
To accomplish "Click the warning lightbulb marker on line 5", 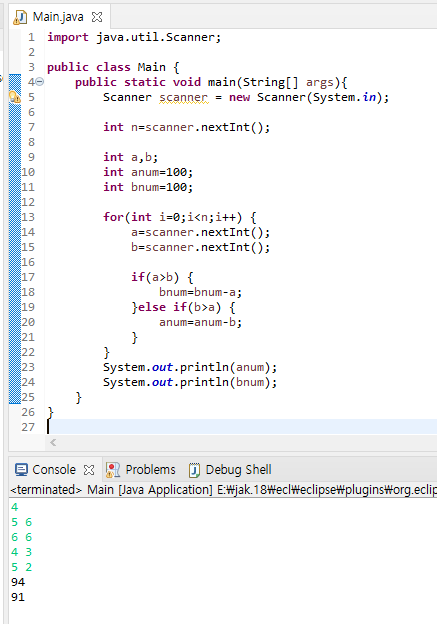I will [x=15, y=97].
